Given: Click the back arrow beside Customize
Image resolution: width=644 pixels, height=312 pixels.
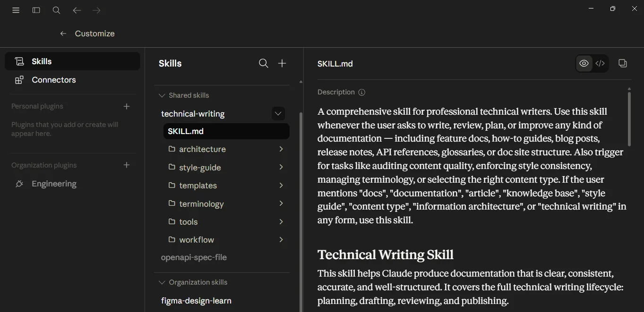Looking at the screenshot, I should tap(63, 34).
